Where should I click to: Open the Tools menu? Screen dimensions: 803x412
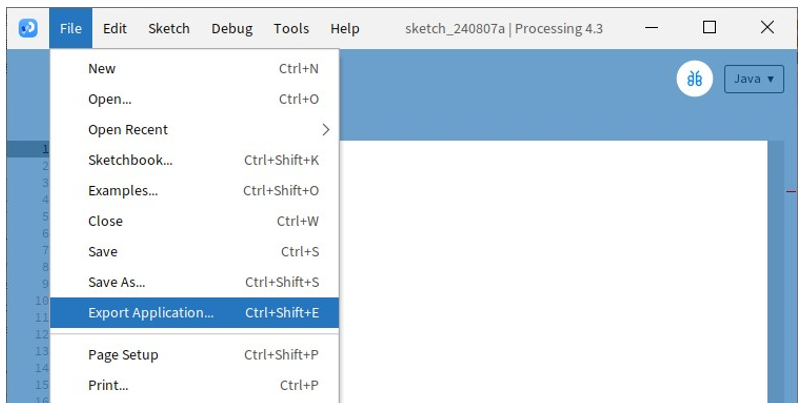coord(291,29)
